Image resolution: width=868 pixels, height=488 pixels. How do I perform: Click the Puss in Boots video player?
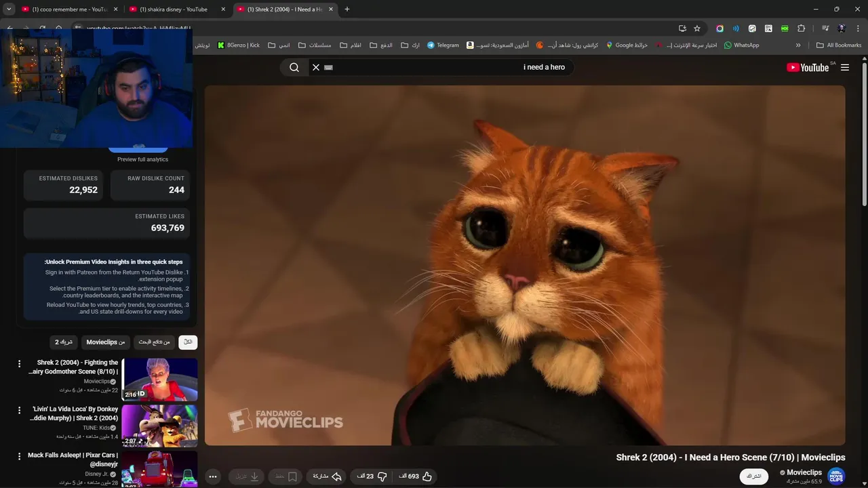click(525, 265)
